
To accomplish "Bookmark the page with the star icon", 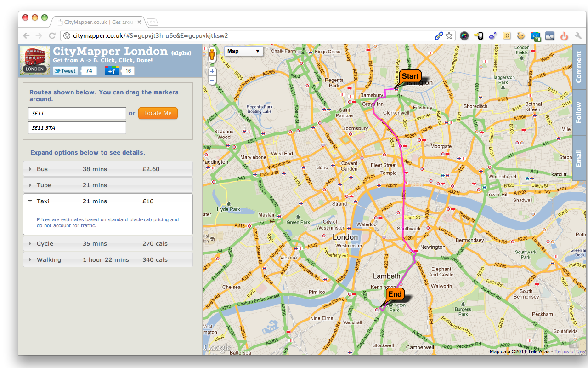I will coord(449,35).
